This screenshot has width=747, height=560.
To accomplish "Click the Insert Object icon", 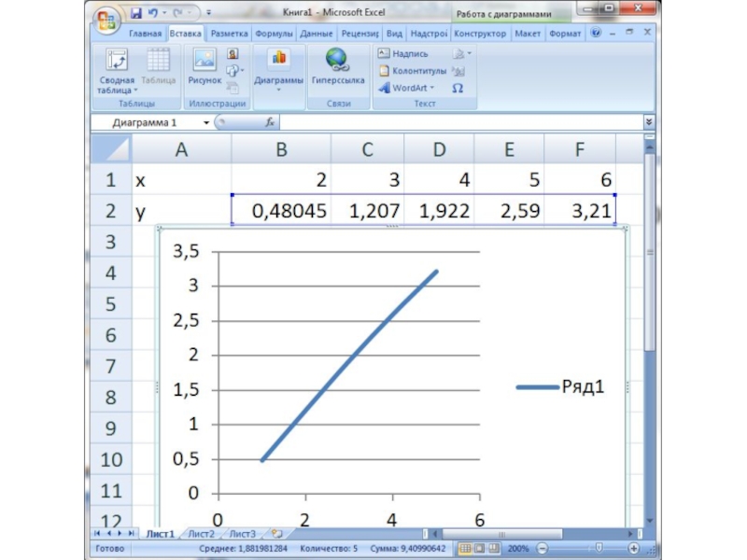I will [458, 72].
